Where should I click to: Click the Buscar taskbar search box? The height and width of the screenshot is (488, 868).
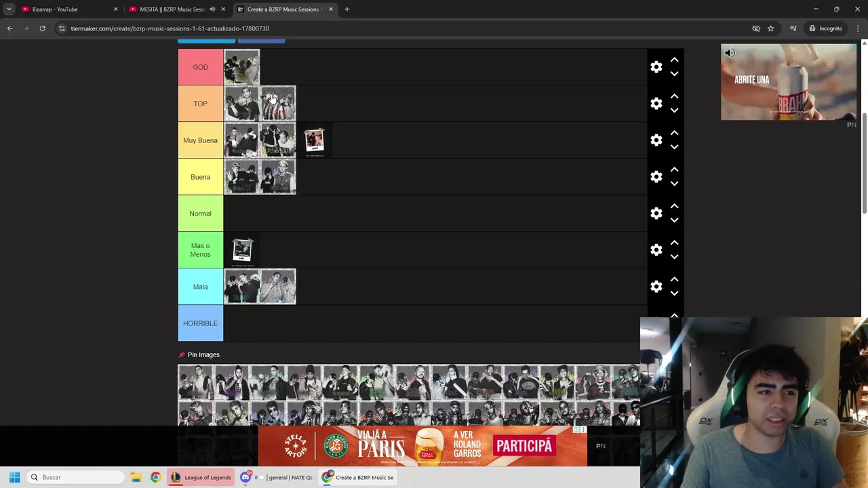coord(76,477)
